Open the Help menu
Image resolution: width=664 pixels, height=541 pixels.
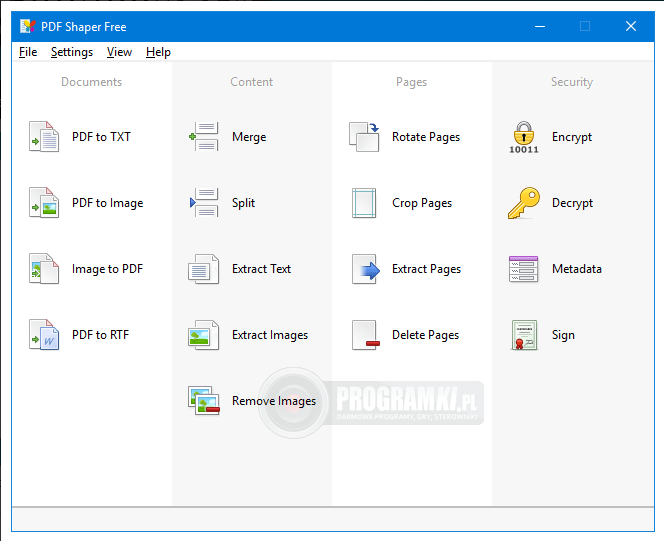tap(158, 52)
